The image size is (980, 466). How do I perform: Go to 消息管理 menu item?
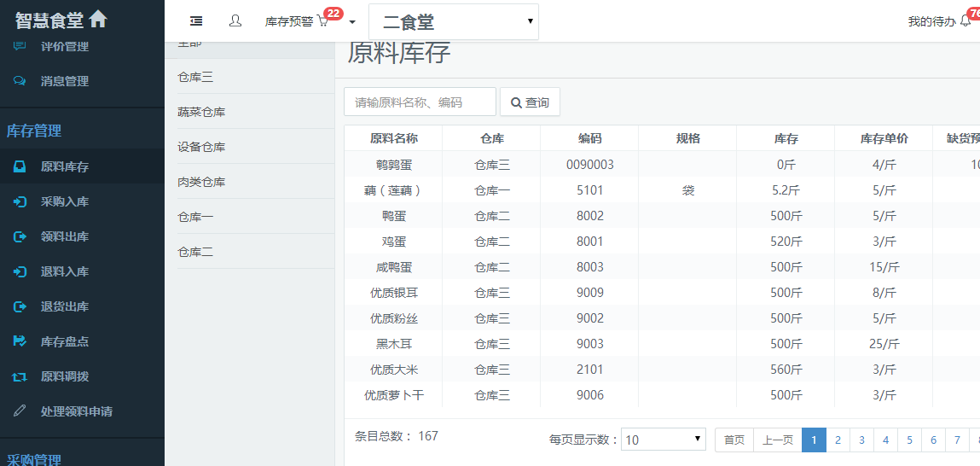tap(65, 81)
